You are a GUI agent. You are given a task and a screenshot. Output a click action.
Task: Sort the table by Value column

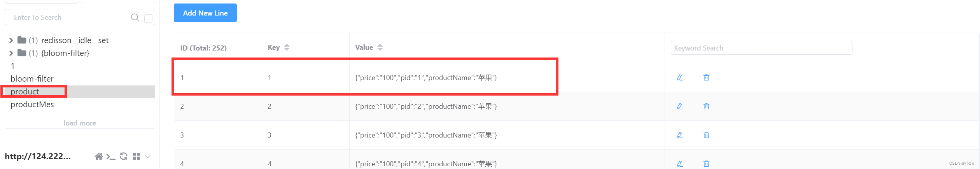pyautogui.click(x=380, y=47)
